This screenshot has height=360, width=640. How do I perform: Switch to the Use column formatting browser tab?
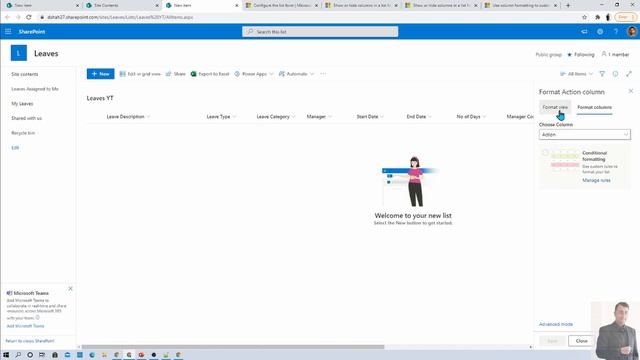[521, 6]
